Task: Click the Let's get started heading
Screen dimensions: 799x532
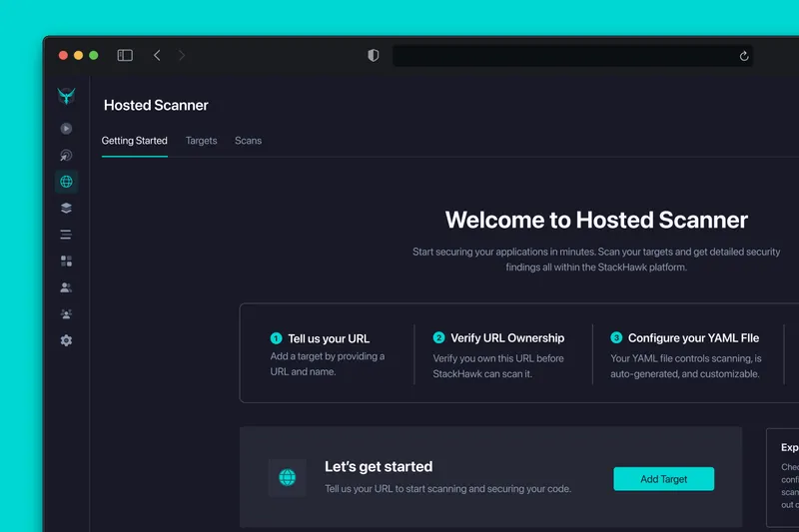Action: coord(379,467)
